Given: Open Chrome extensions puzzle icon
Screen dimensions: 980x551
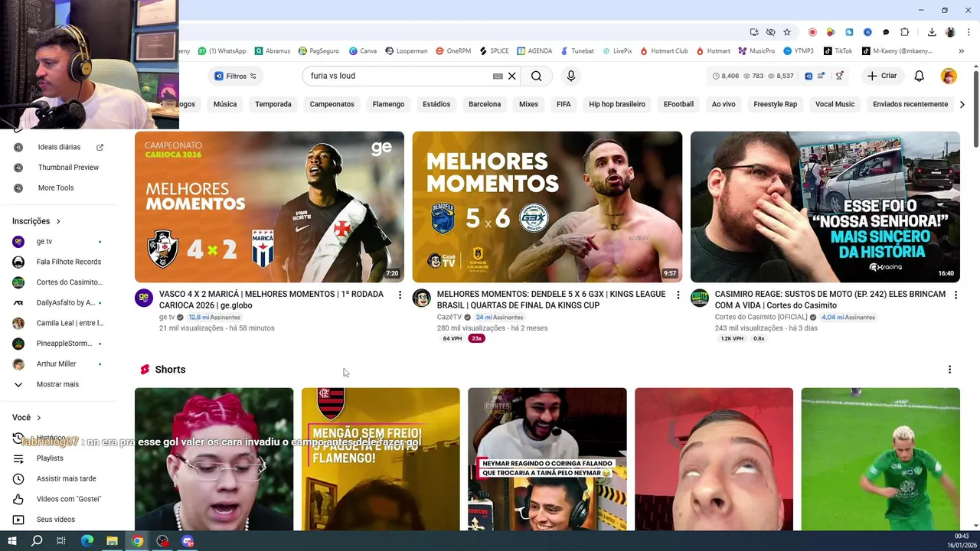Looking at the screenshot, I should coord(904,32).
